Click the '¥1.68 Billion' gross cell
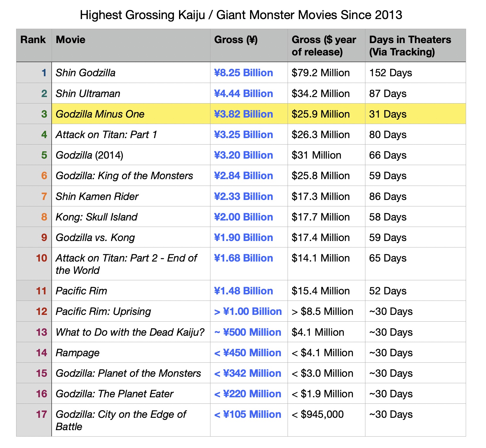The height and width of the screenshot is (448, 486). 249,264
